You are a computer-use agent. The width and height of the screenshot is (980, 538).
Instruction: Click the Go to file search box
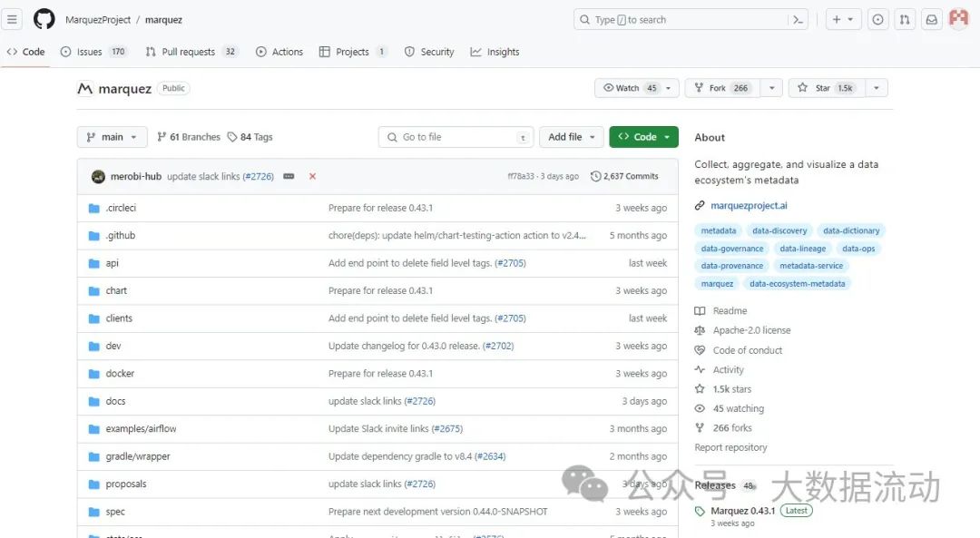(456, 137)
